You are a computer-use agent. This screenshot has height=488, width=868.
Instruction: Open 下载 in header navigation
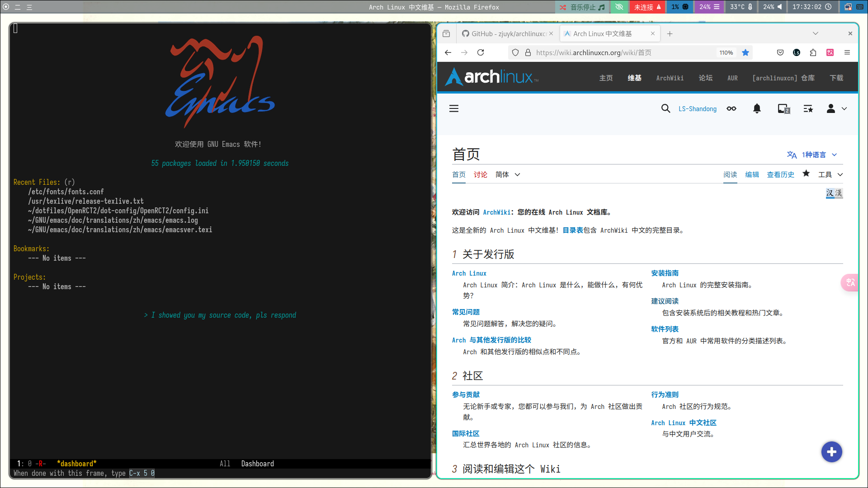tap(836, 78)
